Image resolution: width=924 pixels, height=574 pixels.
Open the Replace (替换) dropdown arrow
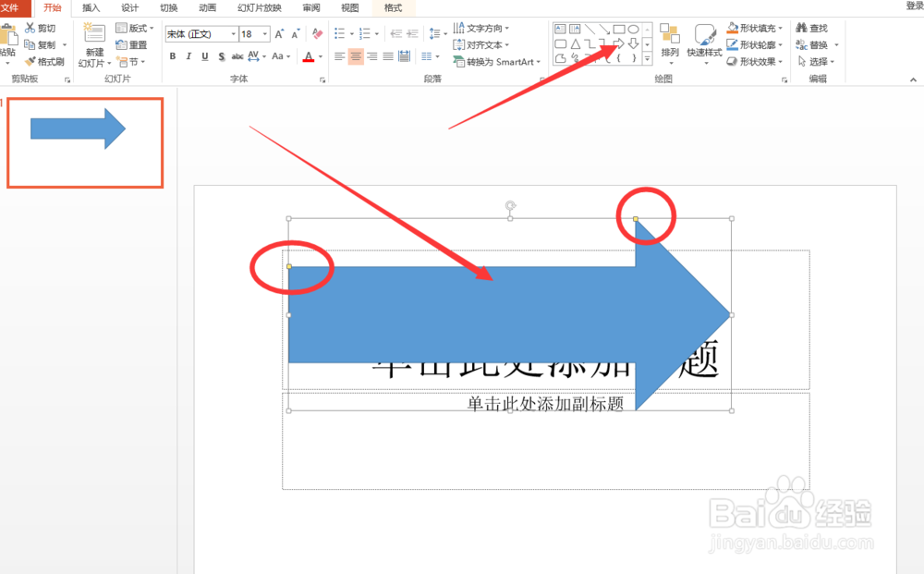point(837,44)
